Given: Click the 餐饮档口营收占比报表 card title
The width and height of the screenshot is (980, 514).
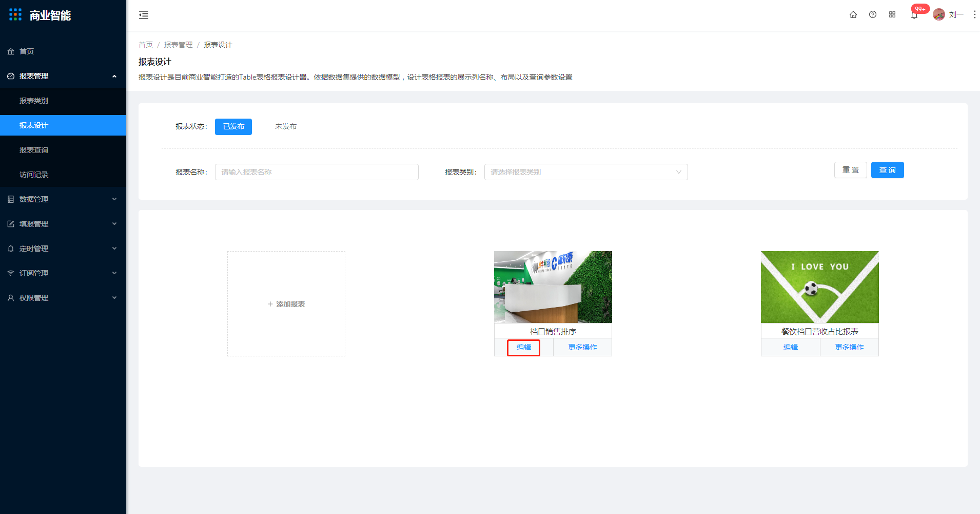Looking at the screenshot, I should coord(820,331).
